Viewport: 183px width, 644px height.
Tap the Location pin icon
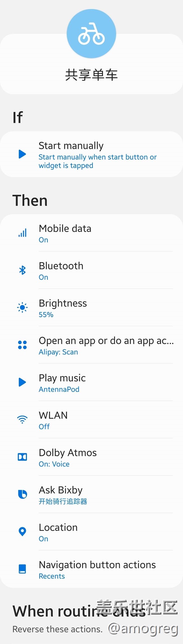(x=22, y=532)
